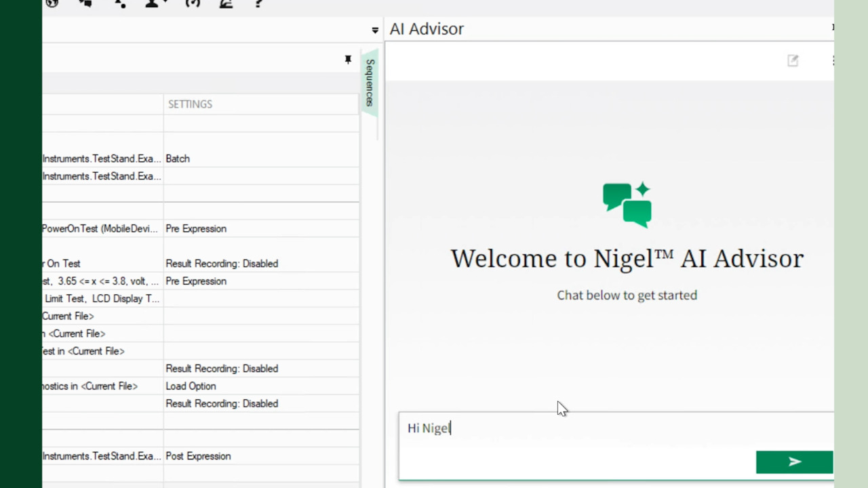Start a new chat in AI Advisor
Screen dimensions: 868x488
tap(793, 60)
